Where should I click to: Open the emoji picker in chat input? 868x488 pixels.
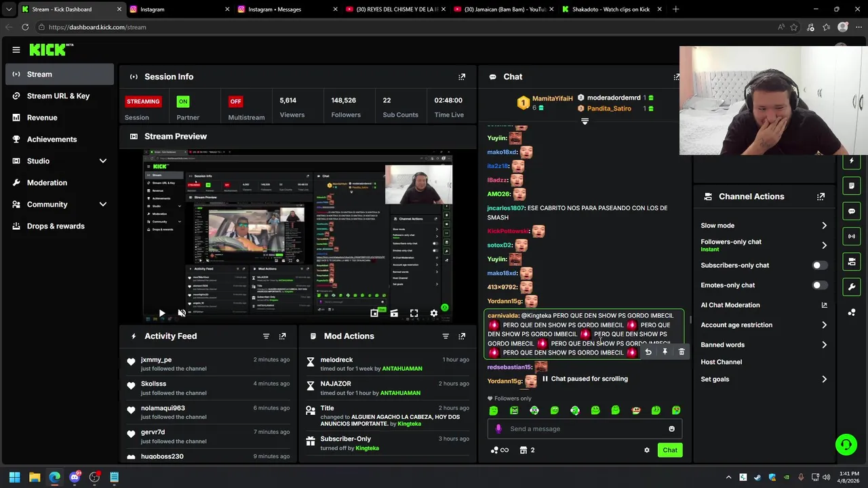(671, 428)
